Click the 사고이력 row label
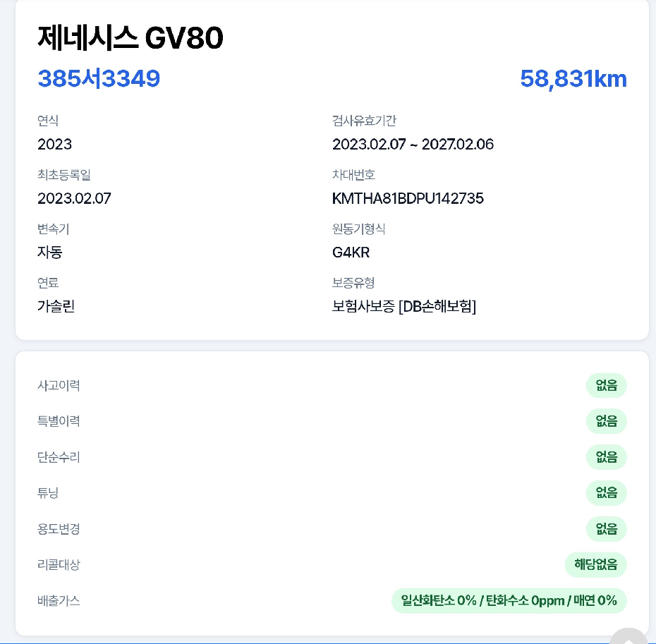Viewport: 656px width, 644px height. tap(59, 385)
